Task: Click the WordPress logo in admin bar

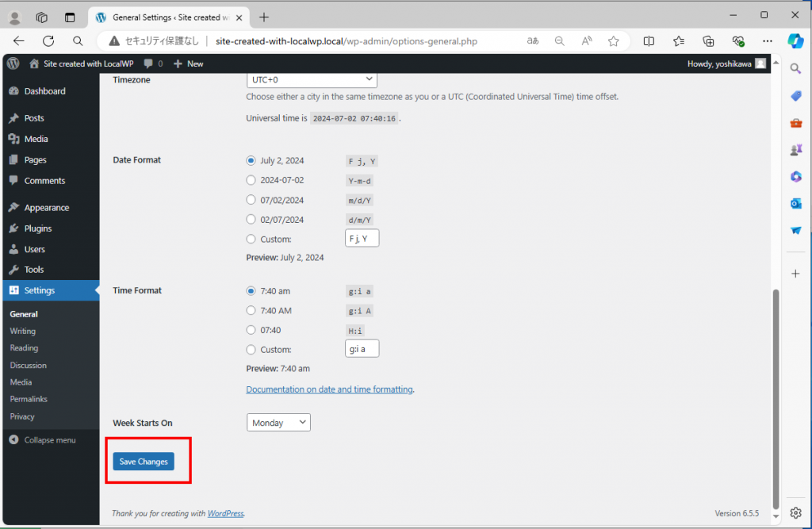Action: [13, 63]
